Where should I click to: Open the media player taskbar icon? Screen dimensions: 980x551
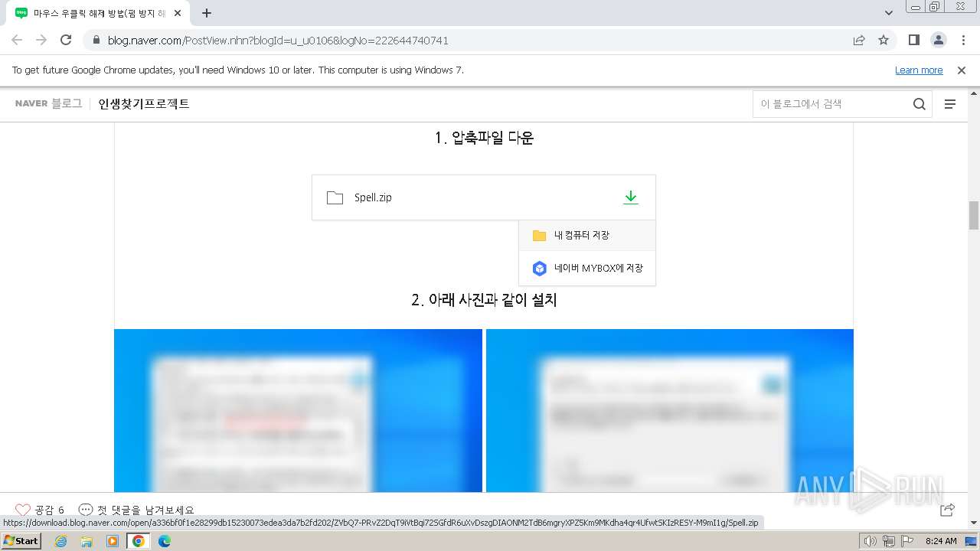click(113, 541)
